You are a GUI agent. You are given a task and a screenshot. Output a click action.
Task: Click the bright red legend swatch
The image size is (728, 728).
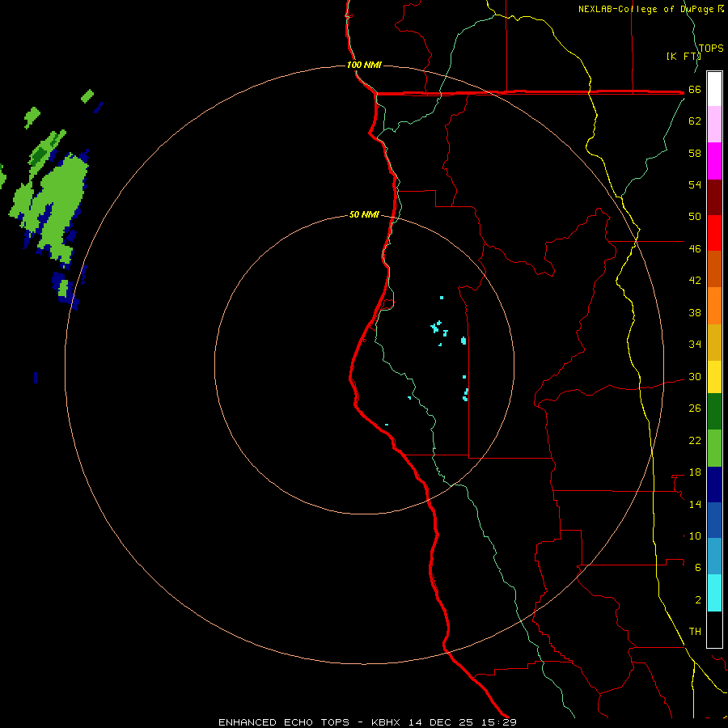point(714,233)
